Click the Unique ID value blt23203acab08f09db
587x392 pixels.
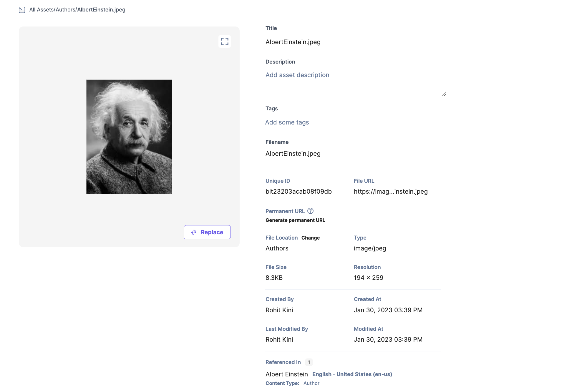[x=298, y=192]
